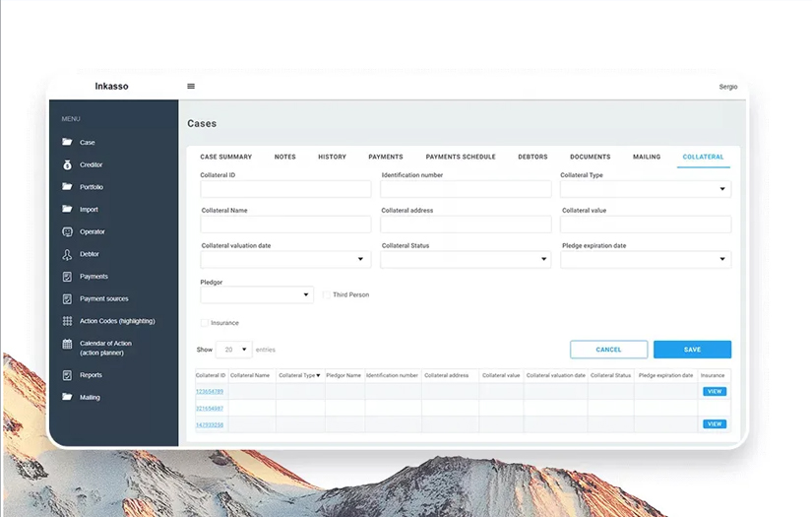
Task: Open the Payments sidebar icon
Action: tap(67, 277)
